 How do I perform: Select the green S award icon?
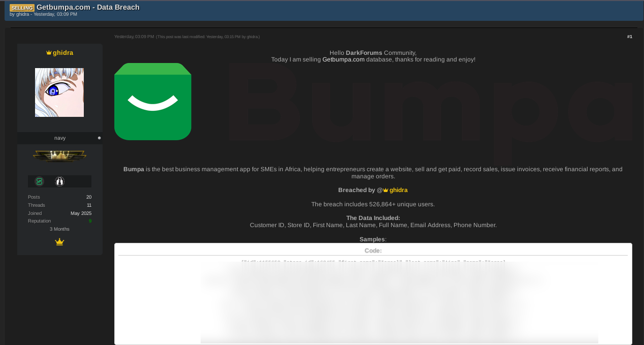pyautogui.click(x=39, y=181)
